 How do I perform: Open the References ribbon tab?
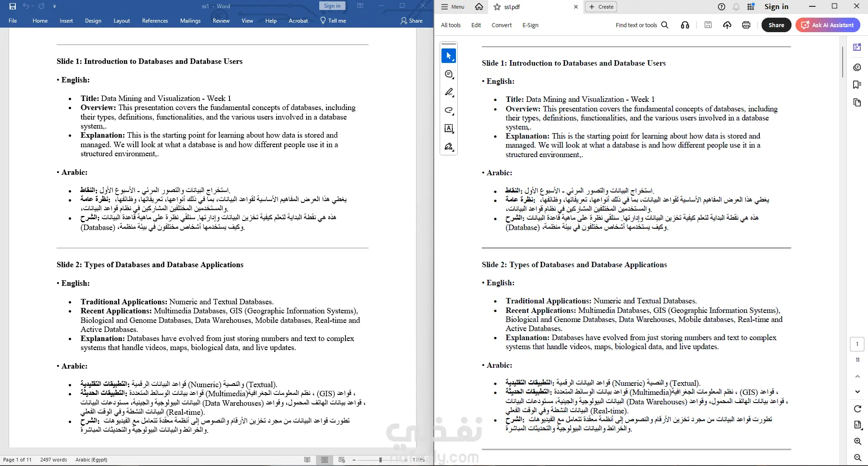click(155, 21)
